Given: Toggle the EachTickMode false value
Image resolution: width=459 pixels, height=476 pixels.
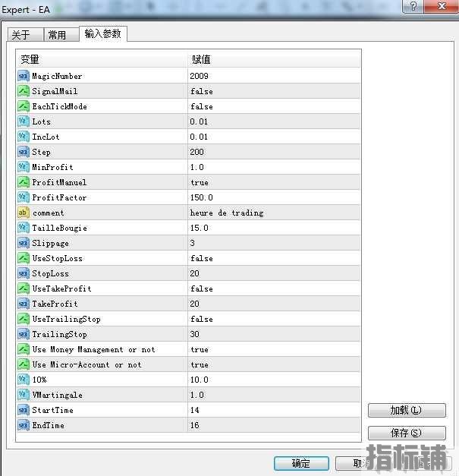Looking at the screenshot, I should click(273, 106).
